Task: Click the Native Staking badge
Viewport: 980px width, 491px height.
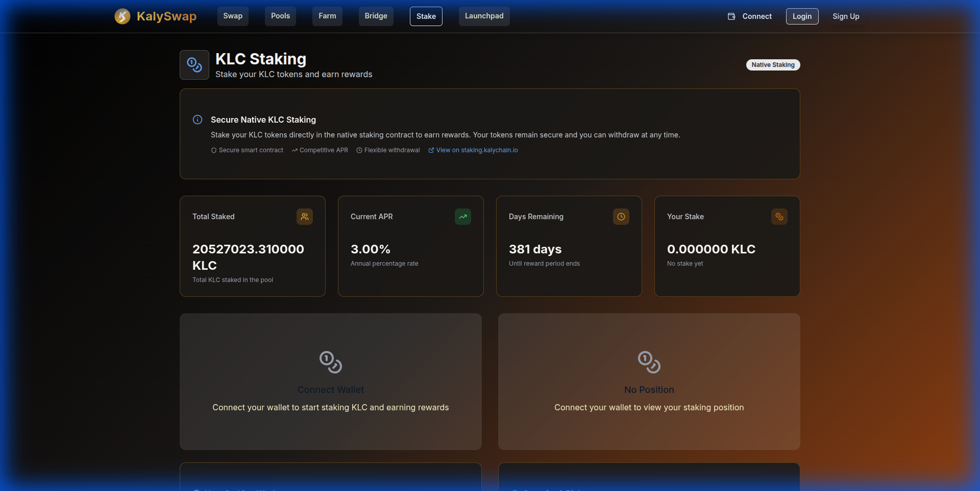Action: pos(773,65)
